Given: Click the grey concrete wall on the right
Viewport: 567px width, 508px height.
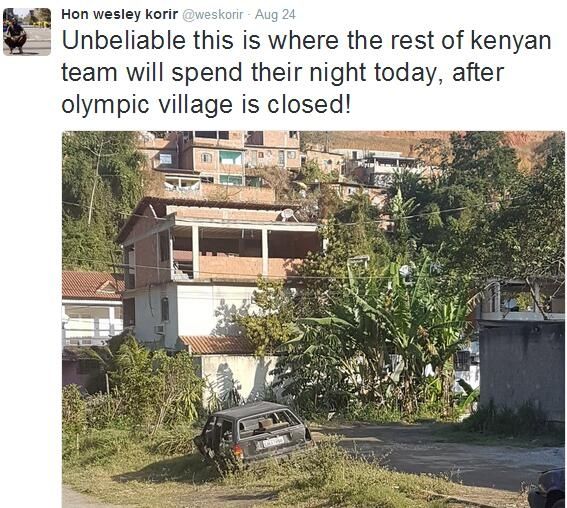Looking at the screenshot, I should (x=522, y=371).
